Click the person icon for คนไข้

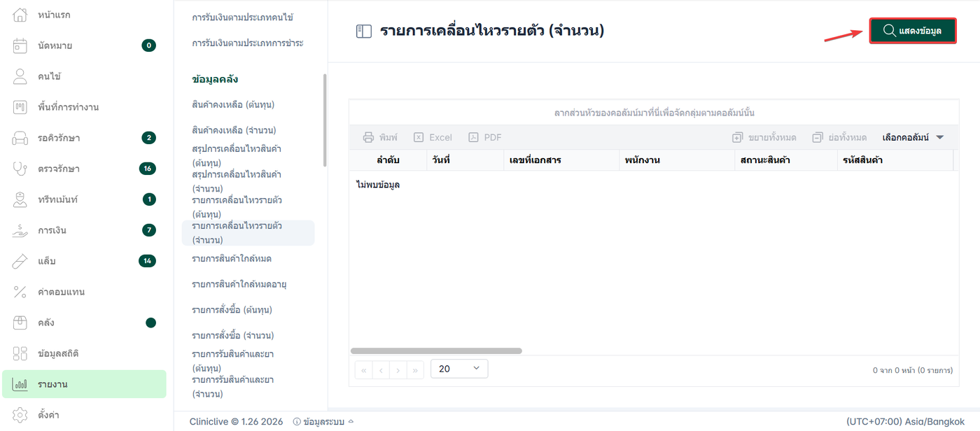[x=20, y=76]
